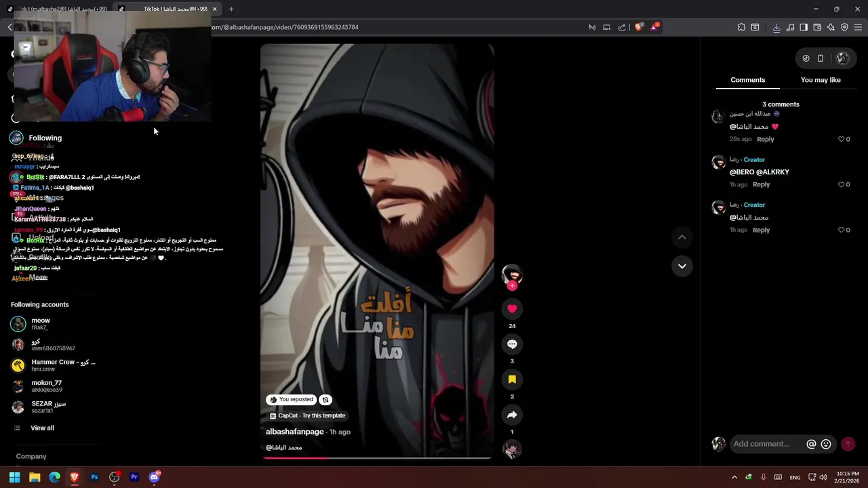Open the browser extensions puzzle icon
This screenshot has height=488, width=868.
click(x=741, y=27)
